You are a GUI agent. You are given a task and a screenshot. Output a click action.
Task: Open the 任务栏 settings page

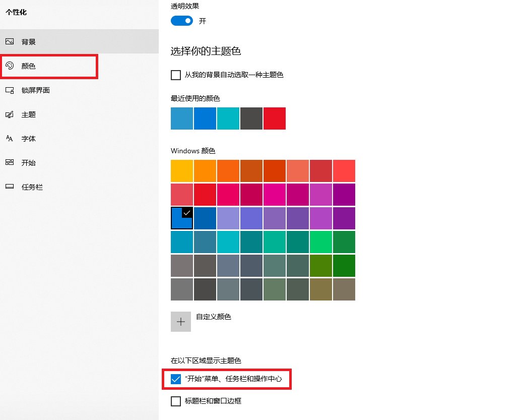[x=32, y=187]
